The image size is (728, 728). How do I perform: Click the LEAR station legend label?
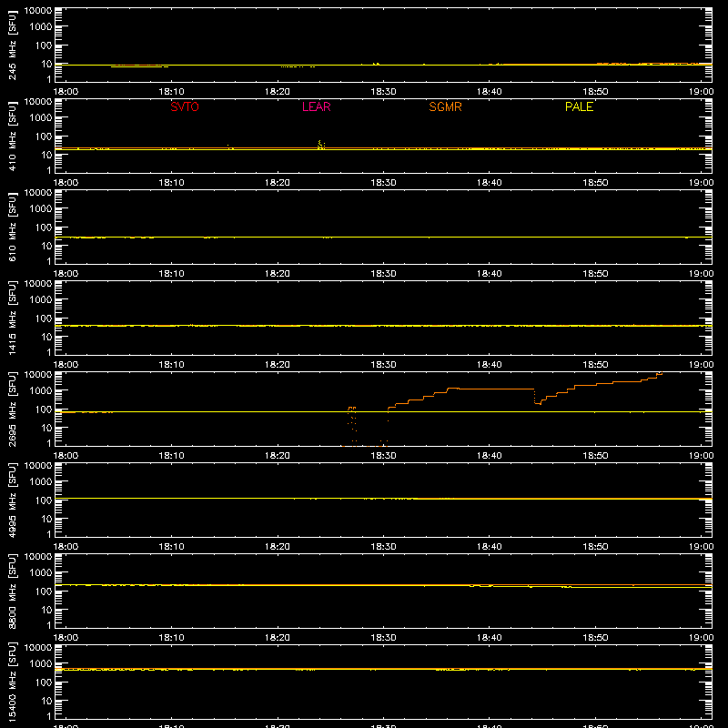pos(316,106)
